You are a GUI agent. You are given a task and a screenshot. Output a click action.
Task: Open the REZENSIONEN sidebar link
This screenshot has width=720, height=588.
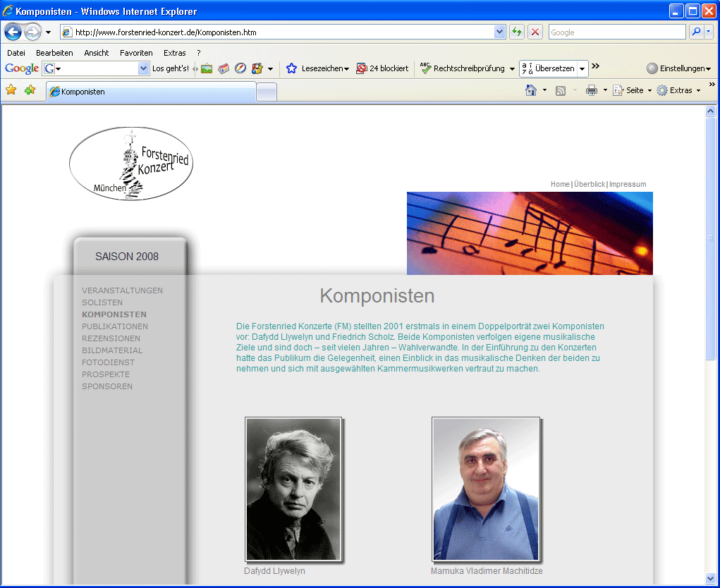point(111,338)
